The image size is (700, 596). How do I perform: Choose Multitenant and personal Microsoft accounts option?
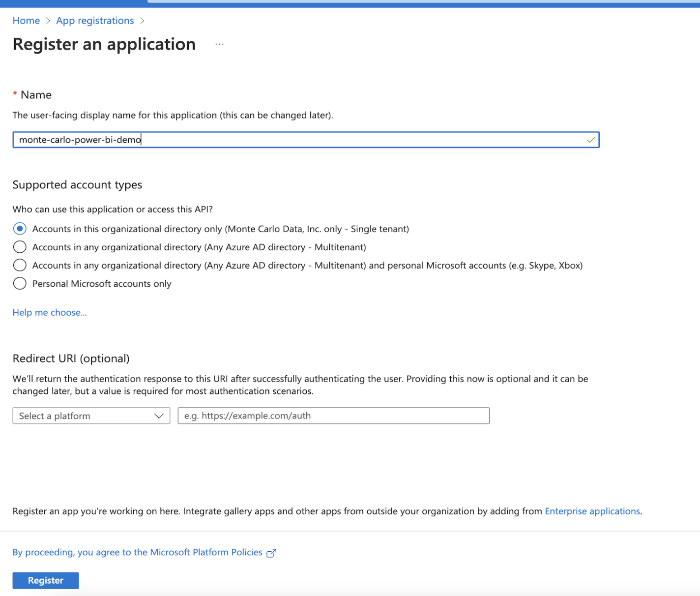tap(20, 265)
